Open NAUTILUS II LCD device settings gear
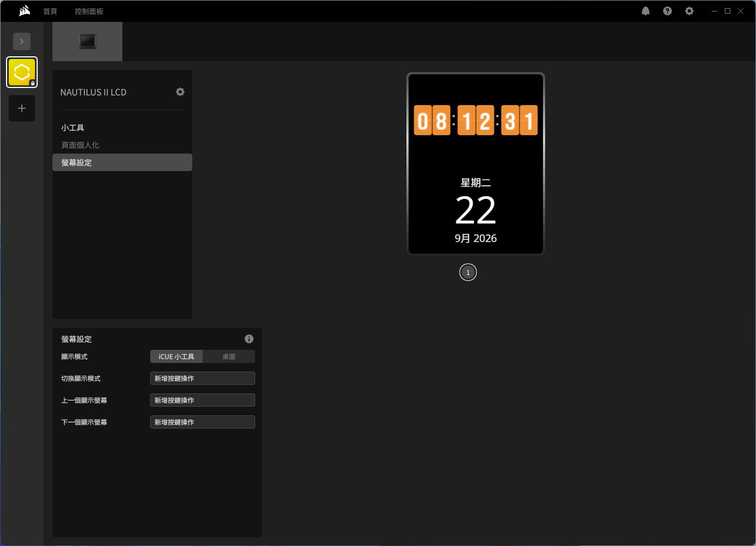 (180, 92)
